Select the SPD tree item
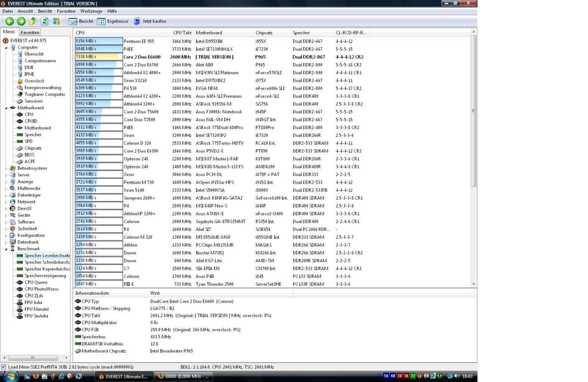Viewport: 588px width, 382px height. (28, 141)
